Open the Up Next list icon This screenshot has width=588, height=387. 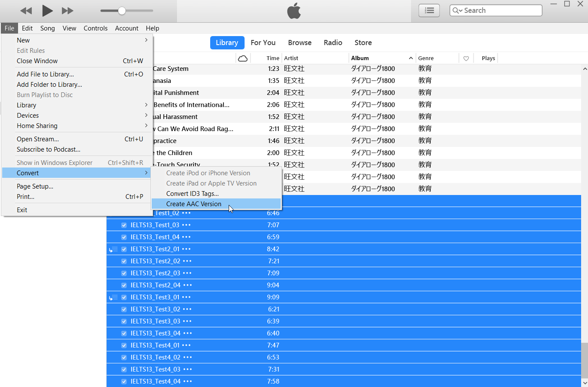click(x=429, y=10)
